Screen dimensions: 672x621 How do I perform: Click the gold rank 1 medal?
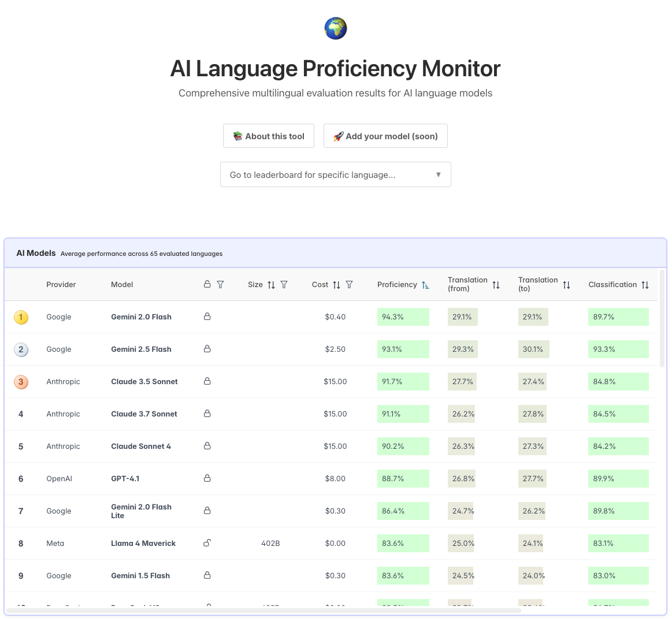(x=21, y=317)
